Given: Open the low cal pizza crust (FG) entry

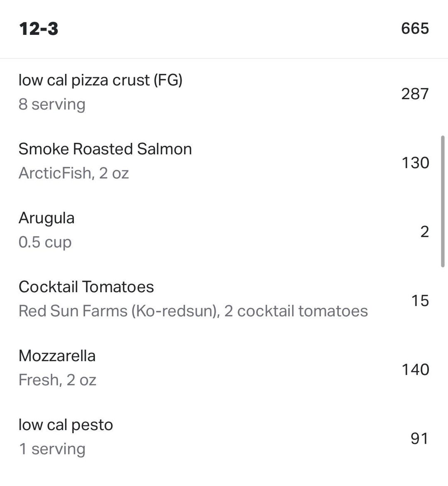Looking at the screenshot, I should pos(100,80).
